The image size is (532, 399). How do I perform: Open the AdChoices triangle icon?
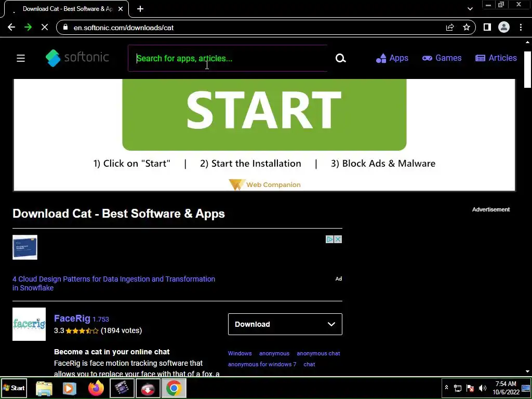(x=329, y=239)
